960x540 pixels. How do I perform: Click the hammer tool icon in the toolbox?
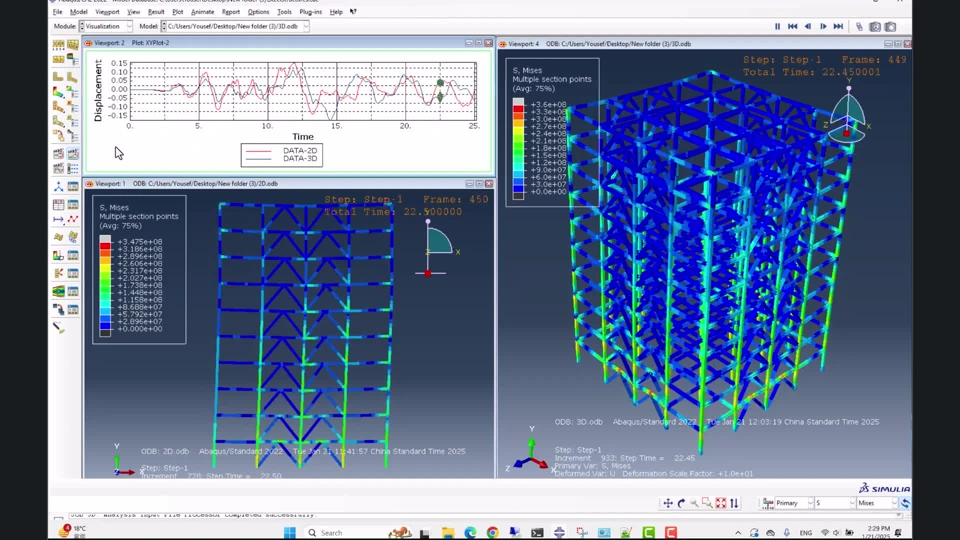(x=59, y=328)
